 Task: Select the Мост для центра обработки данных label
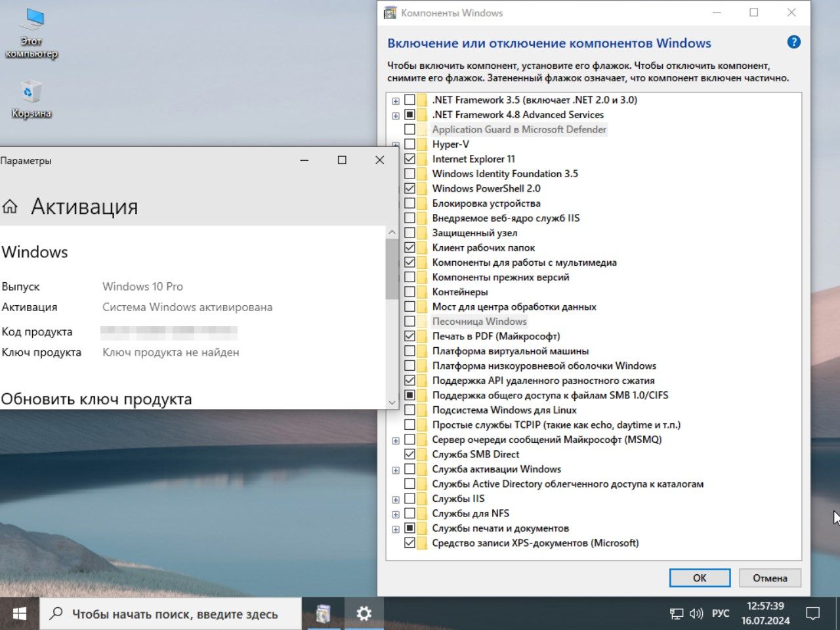point(514,306)
